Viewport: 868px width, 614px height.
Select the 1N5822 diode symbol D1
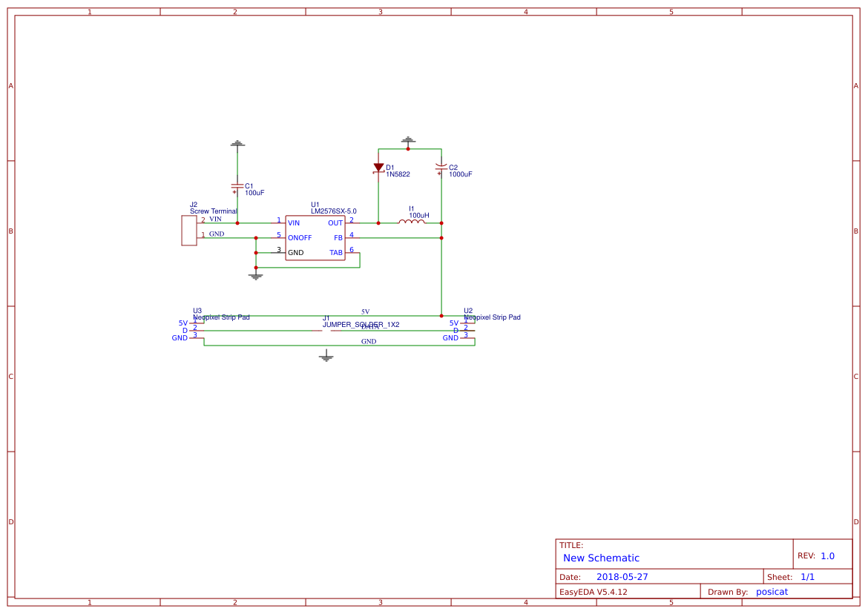[x=378, y=166]
